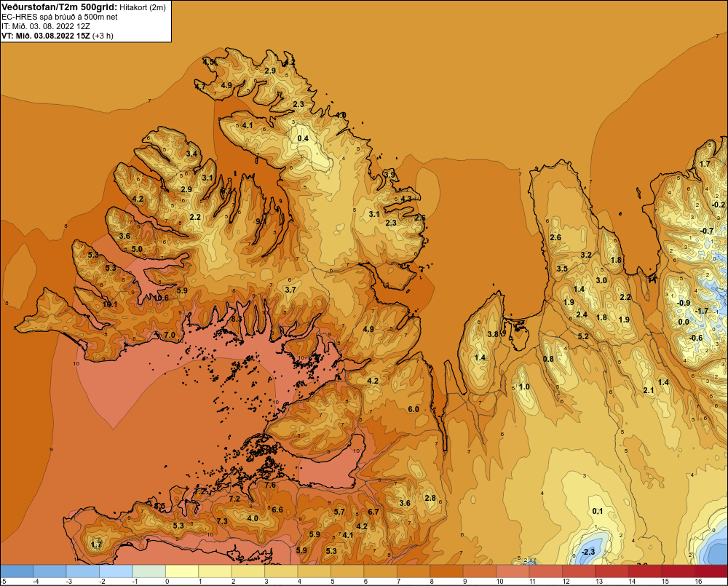
Task: Click the '8.3' temperature value
Action: point(237,319)
